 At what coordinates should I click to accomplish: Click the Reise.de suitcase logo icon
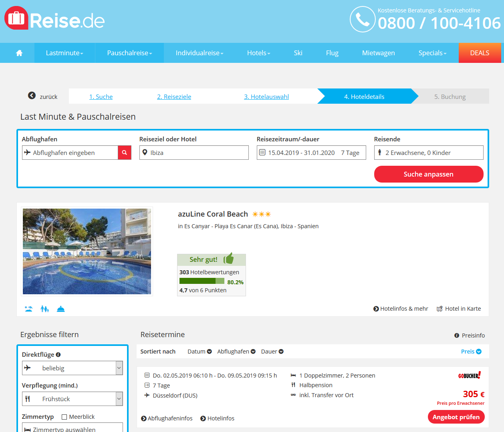coord(16,18)
